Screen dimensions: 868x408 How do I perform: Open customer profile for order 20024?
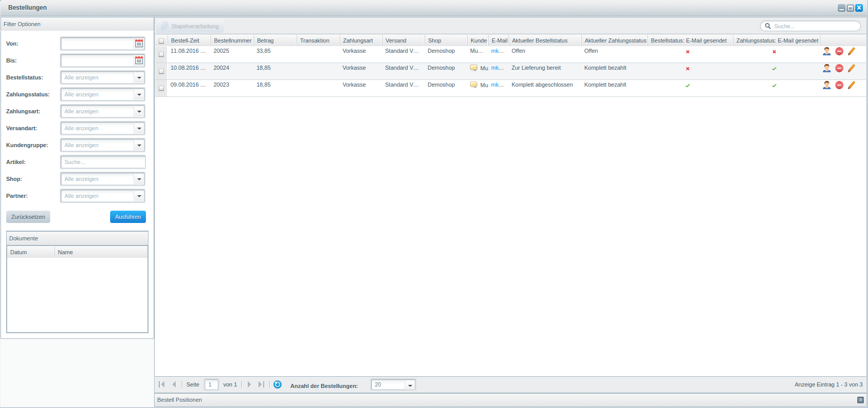coord(827,68)
